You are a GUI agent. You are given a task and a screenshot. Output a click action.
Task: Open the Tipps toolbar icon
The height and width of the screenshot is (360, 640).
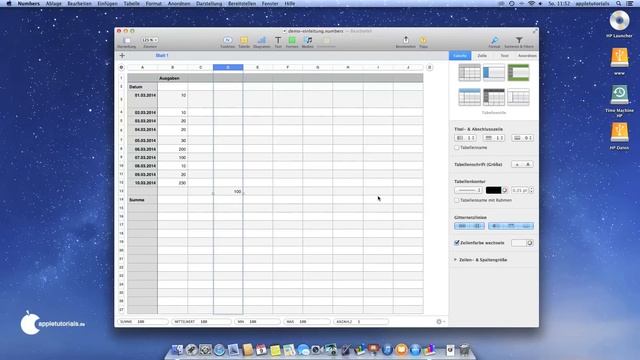(x=423, y=40)
